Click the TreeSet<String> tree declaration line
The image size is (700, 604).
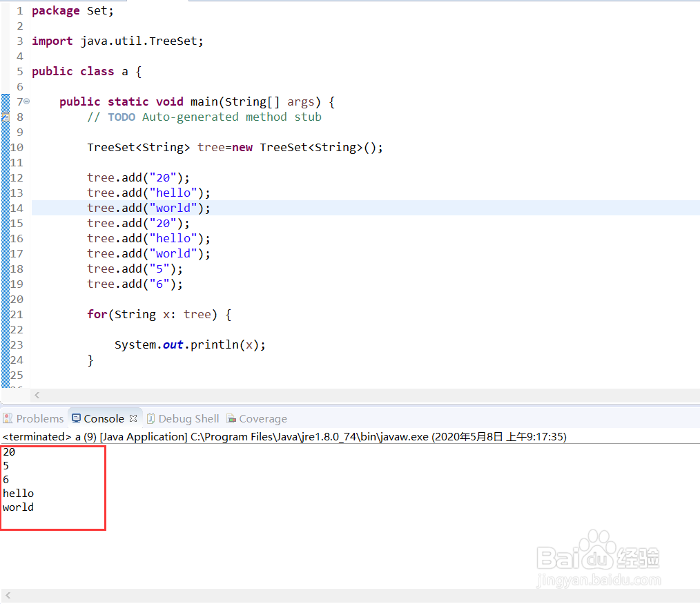point(235,147)
